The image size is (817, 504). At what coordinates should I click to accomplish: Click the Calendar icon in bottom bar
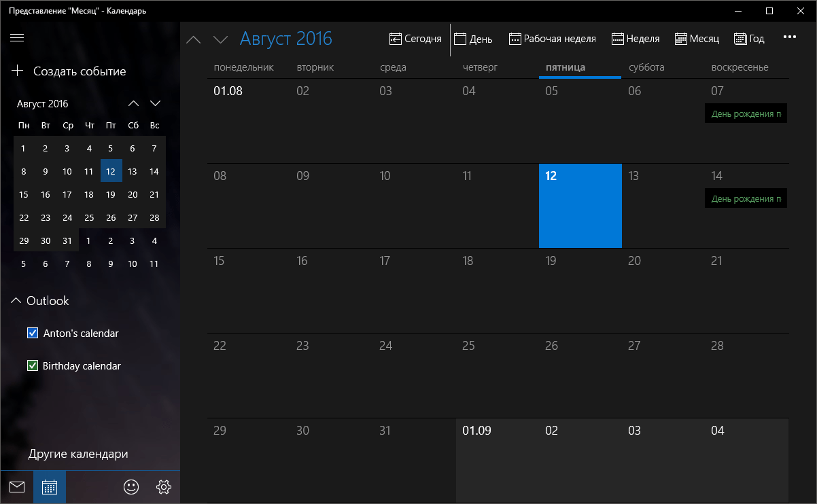tap(50, 487)
